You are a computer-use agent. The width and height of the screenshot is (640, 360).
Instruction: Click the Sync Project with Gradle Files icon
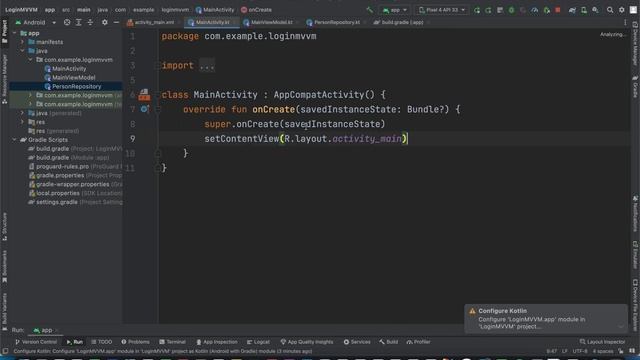(572, 10)
